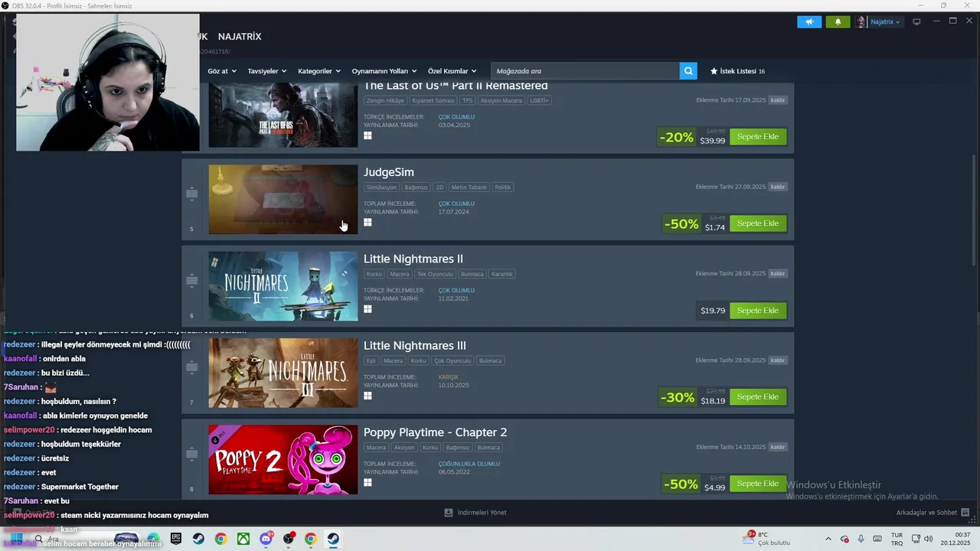Open the black-and-red app icon in taskbar

[289, 539]
